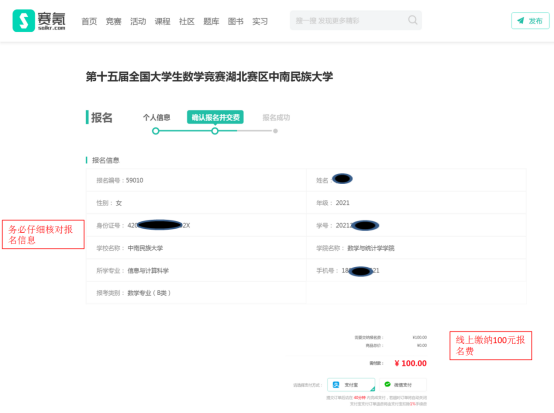Click the Alipay logo icon

tap(336, 385)
